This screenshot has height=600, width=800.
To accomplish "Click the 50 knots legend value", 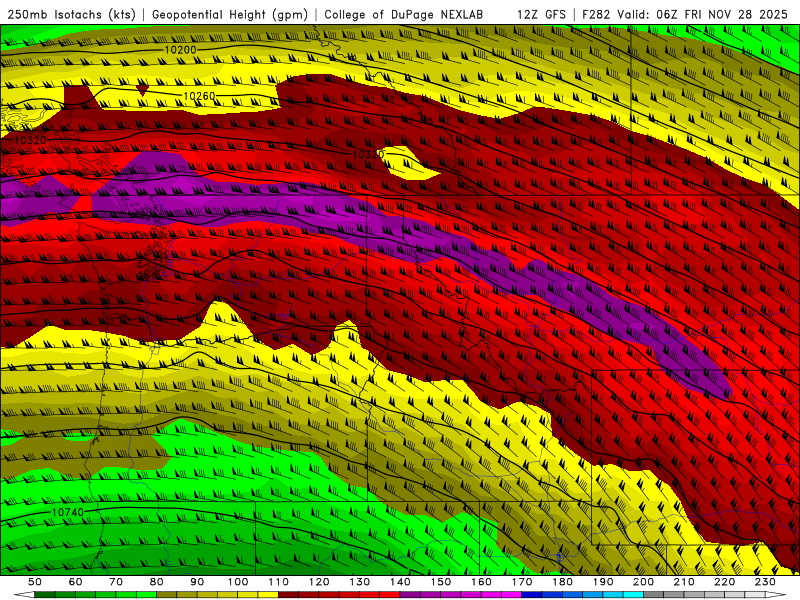I will (x=35, y=582).
